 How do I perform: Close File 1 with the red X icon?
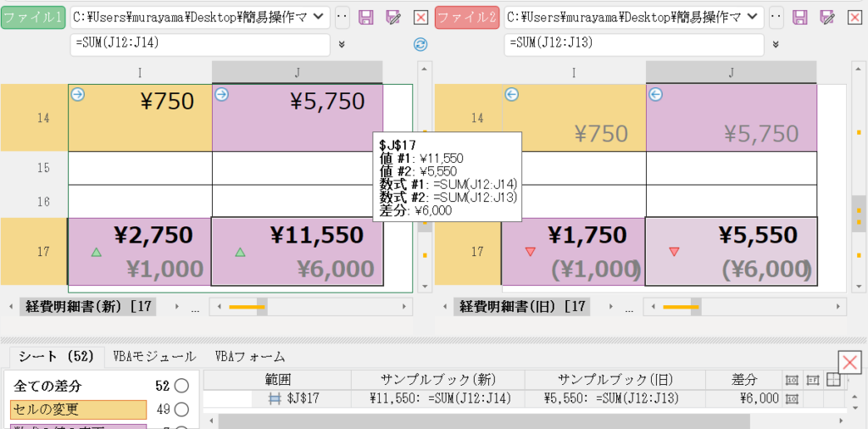(420, 17)
